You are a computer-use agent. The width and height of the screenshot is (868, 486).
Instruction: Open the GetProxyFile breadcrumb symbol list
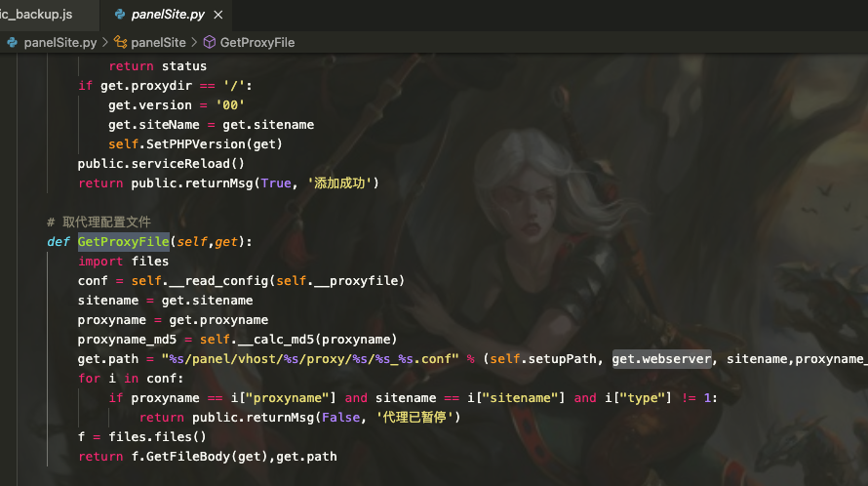point(257,43)
